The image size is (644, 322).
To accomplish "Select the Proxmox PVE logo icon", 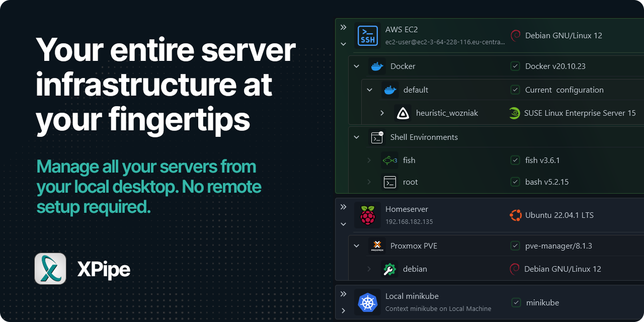I will 377,246.
